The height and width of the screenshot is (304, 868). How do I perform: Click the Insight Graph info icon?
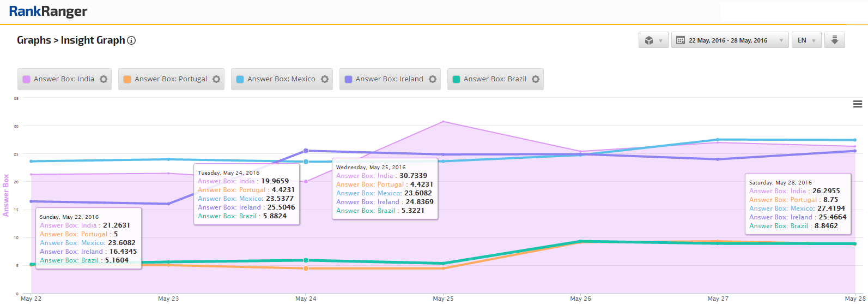tap(131, 40)
